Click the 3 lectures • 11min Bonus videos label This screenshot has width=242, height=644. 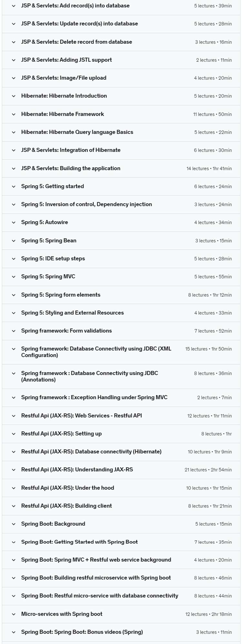(214, 632)
